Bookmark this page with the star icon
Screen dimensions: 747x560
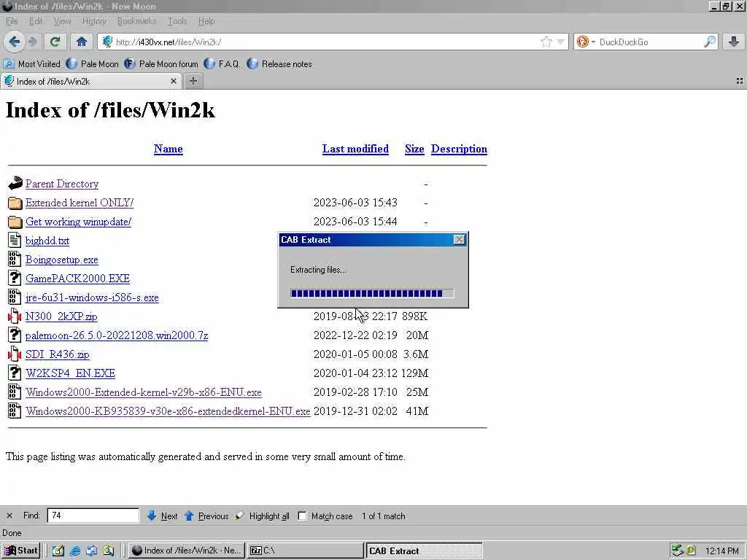pyautogui.click(x=546, y=42)
